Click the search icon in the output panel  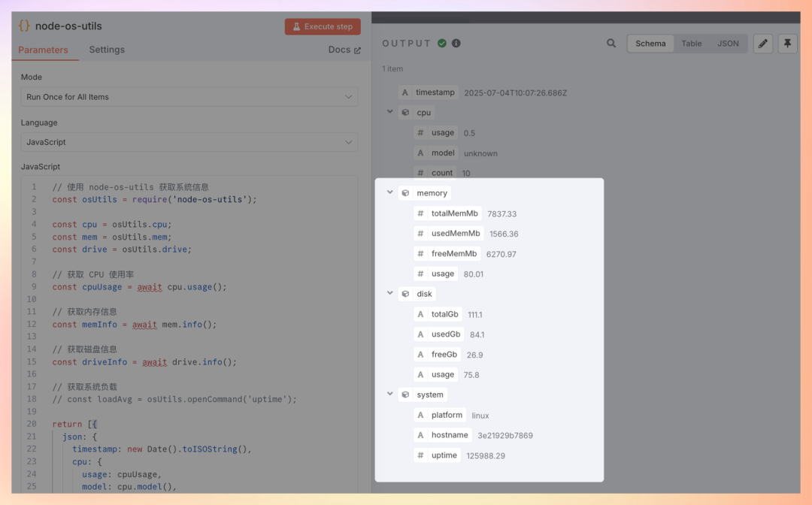pyautogui.click(x=611, y=44)
